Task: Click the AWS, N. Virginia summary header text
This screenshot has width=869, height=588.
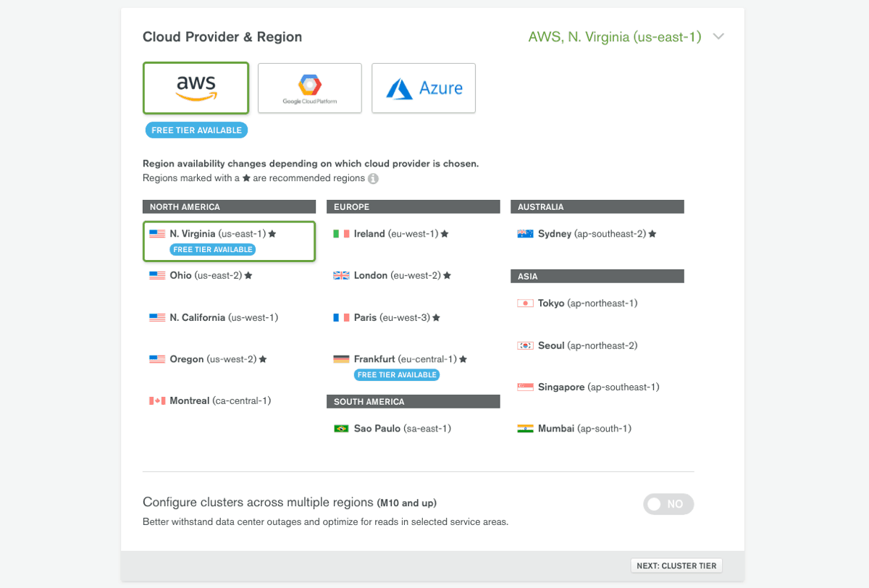Action: (615, 37)
